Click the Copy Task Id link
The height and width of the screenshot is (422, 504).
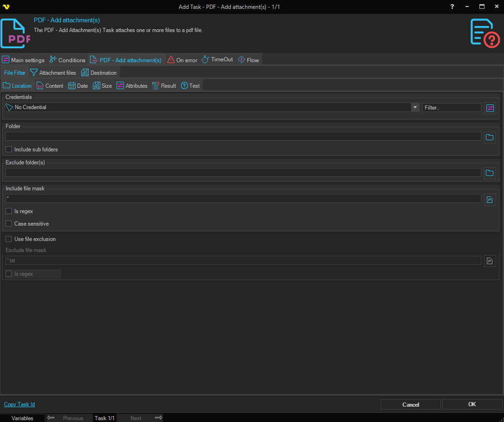click(x=19, y=404)
